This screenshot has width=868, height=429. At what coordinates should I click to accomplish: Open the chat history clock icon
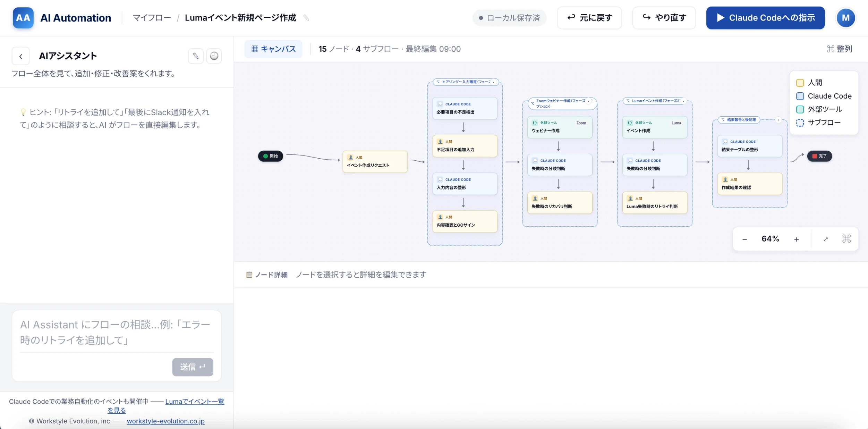pos(214,56)
